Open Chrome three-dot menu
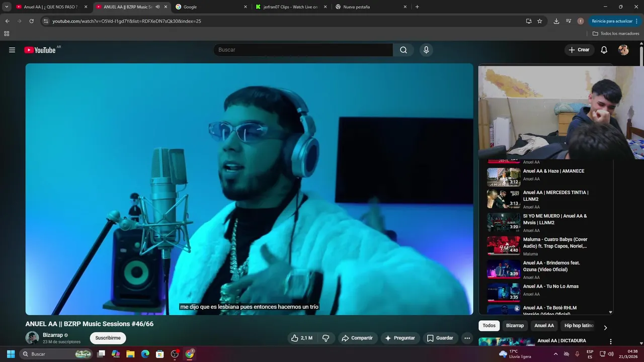Screen dimensions: 644x362 [x=637, y=21]
